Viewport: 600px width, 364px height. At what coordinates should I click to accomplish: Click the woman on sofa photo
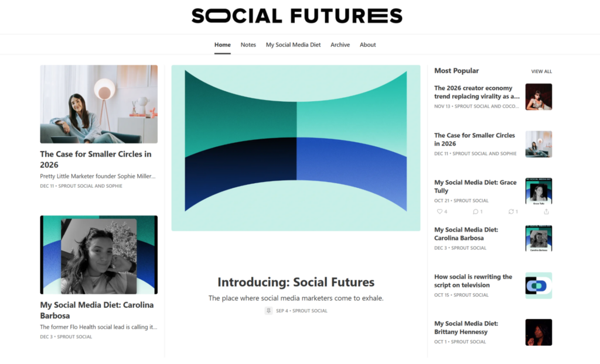pyautogui.click(x=98, y=104)
